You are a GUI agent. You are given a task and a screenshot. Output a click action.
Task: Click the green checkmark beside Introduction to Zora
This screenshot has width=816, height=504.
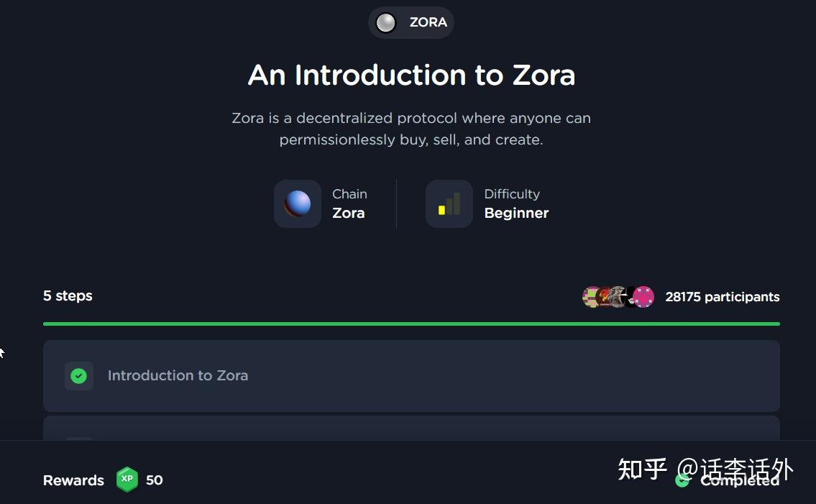click(79, 375)
